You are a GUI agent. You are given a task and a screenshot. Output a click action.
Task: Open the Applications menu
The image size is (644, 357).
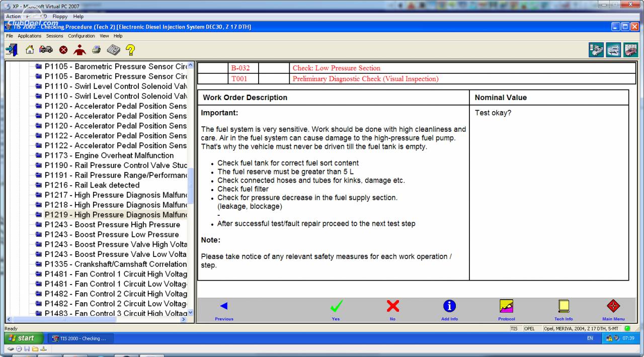click(x=30, y=36)
